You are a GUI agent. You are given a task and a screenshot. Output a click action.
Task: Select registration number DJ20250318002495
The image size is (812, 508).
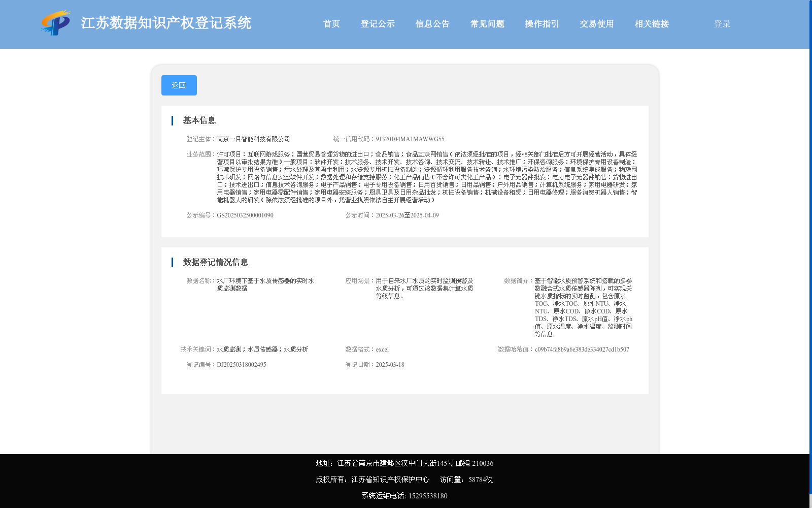coord(242,365)
